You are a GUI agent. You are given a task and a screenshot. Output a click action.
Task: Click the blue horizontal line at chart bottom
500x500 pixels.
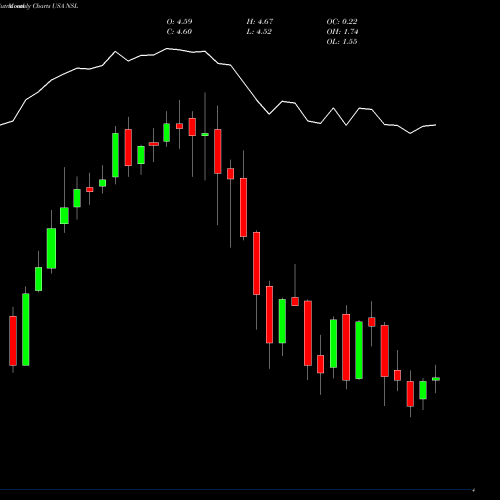[237, 490]
